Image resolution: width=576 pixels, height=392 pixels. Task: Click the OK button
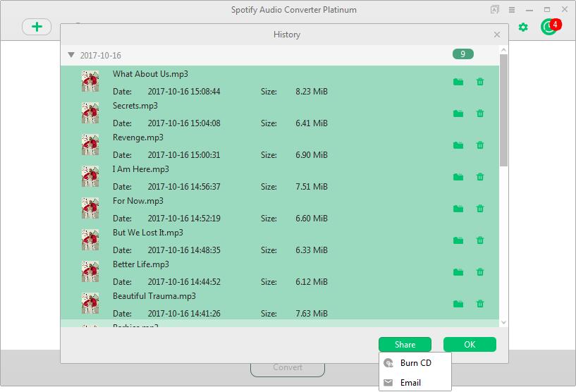click(470, 345)
